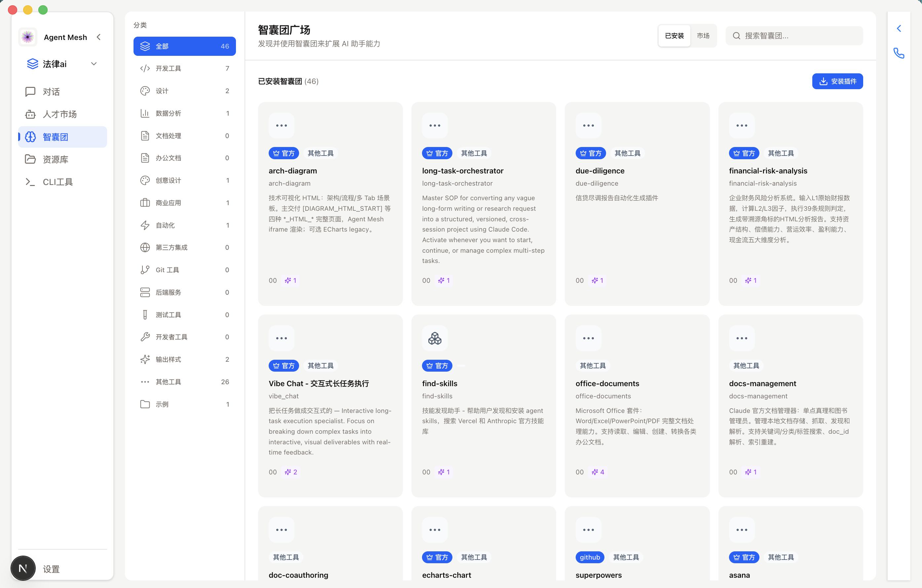This screenshot has width=922, height=588.
Task: Filter by 开发者工具 category
Action: [x=184, y=337]
